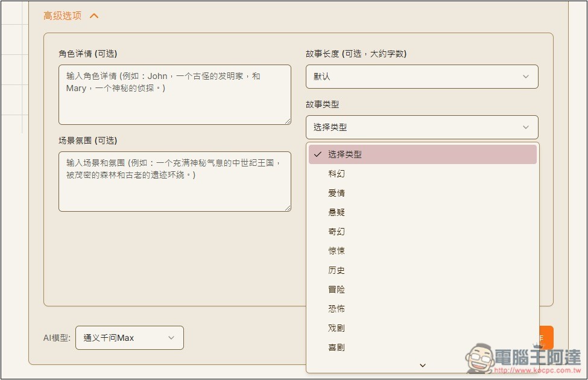Click the down arrow below the type list

[423, 366]
